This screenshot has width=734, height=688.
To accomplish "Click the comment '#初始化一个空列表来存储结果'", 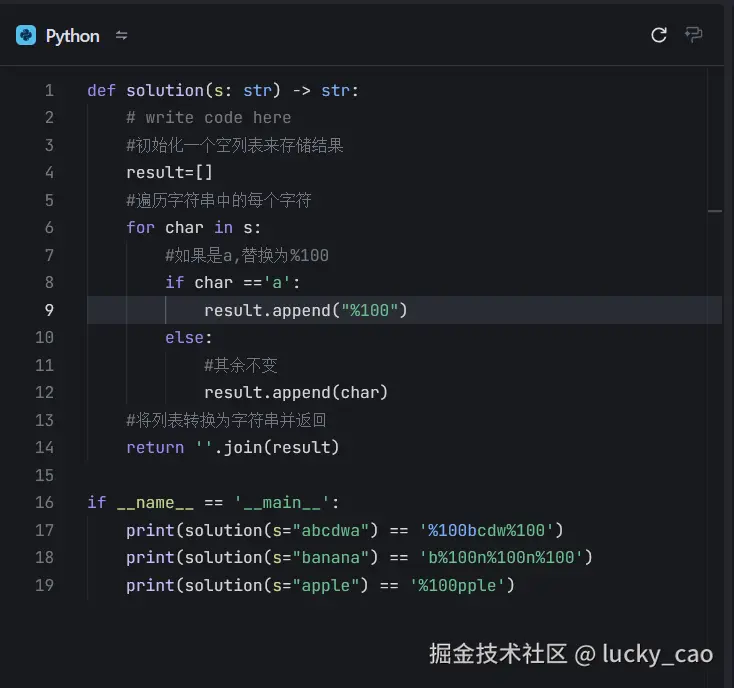I will 235,145.
